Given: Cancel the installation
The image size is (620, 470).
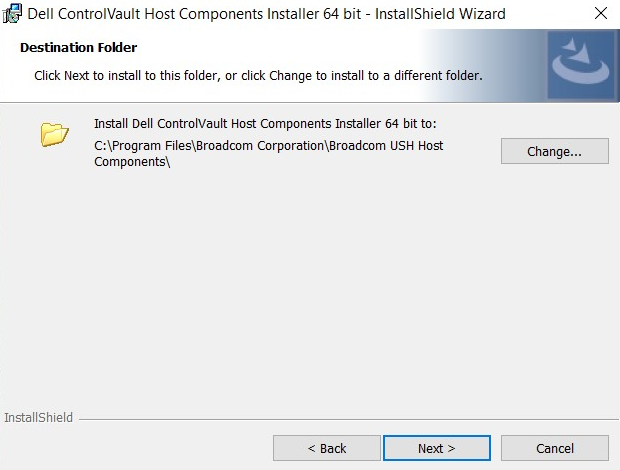Looking at the screenshot, I should point(555,448).
